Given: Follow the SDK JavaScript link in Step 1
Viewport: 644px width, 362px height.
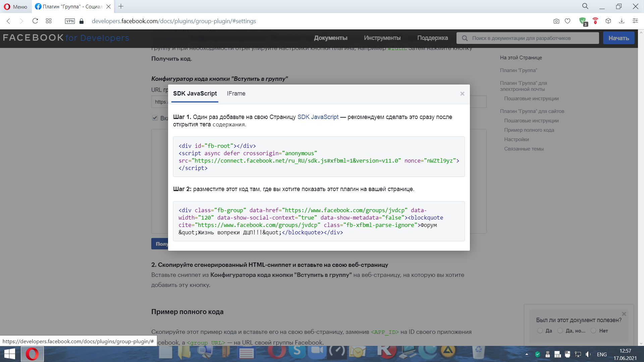Looking at the screenshot, I should (x=318, y=117).
